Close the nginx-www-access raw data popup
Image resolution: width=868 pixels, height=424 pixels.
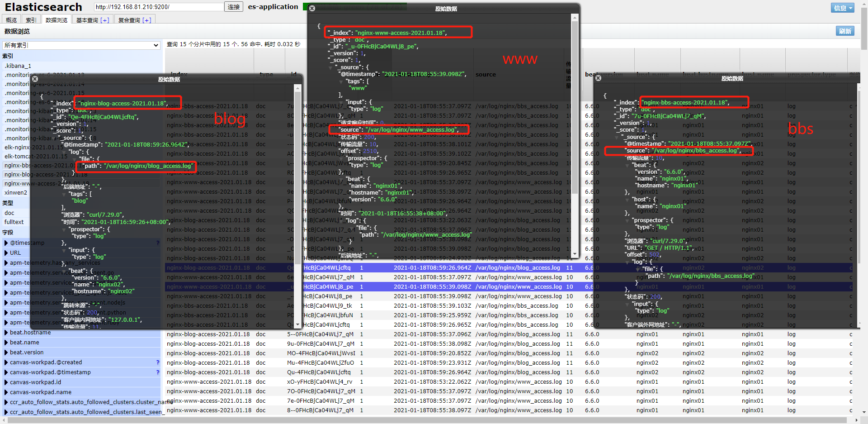click(312, 8)
